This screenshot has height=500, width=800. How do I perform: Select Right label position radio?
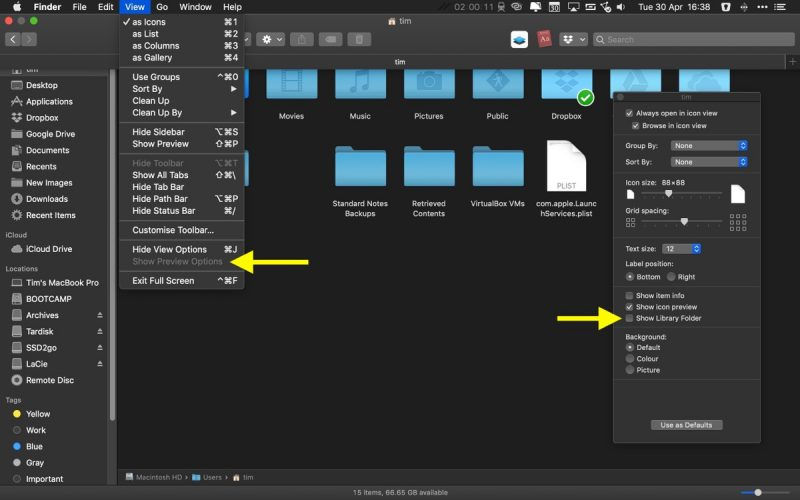(671, 277)
